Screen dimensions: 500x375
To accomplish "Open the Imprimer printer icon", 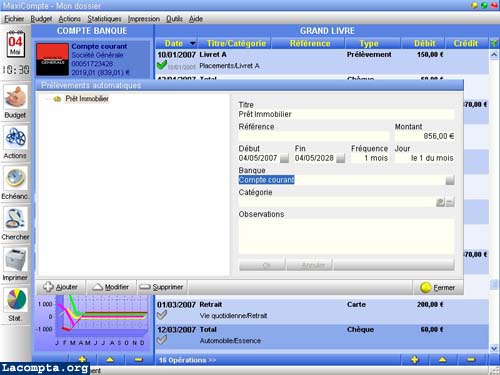I will click(x=15, y=260).
